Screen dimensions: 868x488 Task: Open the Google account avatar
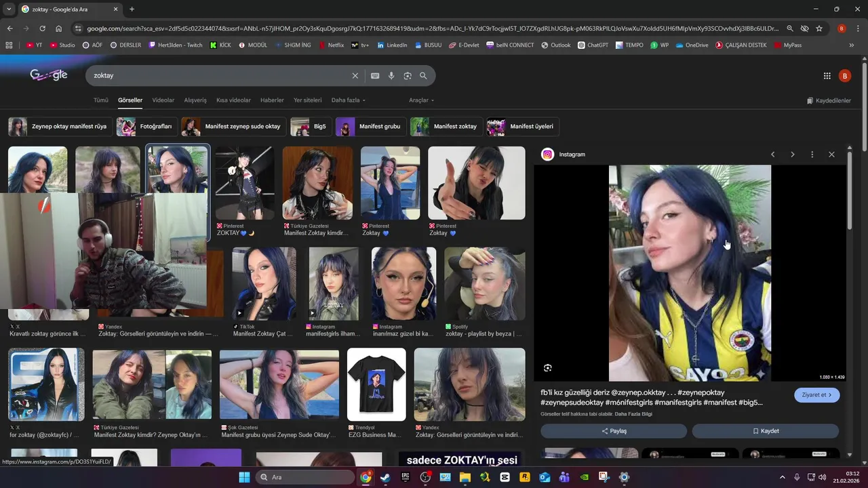coord(845,76)
